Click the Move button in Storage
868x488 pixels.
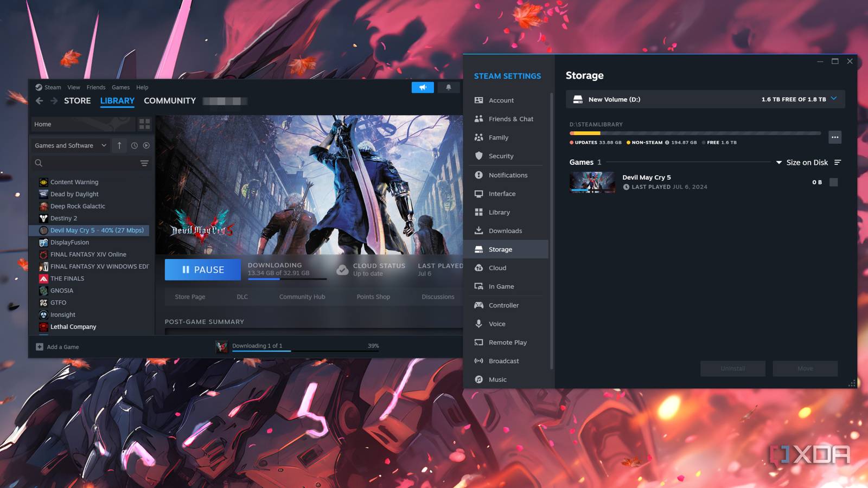[805, 369]
